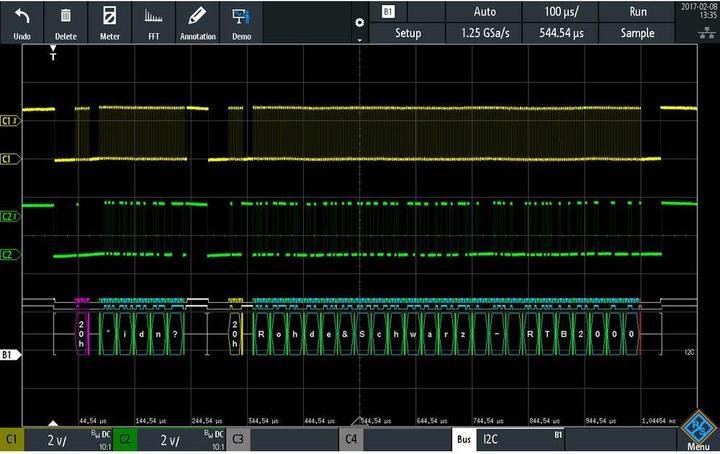Open the FFT analysis tool
The width and height of the screenshot is (720, 454).
(154, 22)
